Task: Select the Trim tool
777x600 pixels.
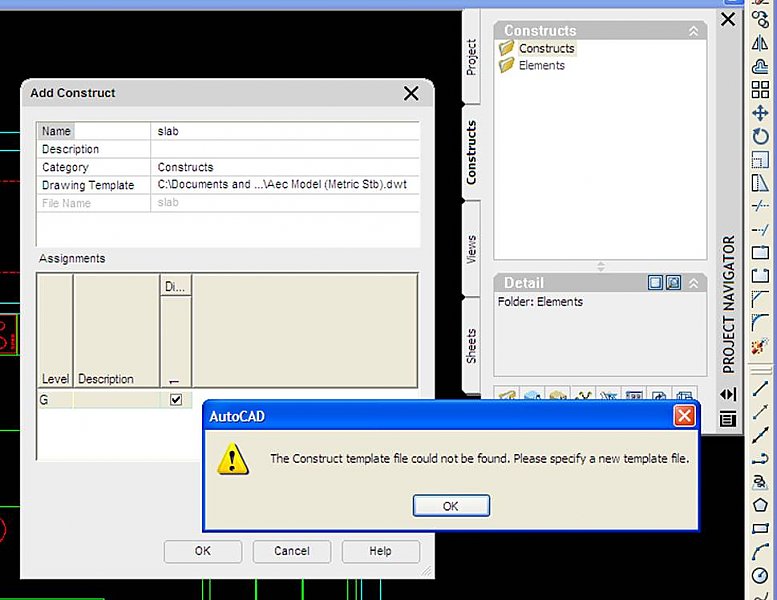Action: [760, 206]
